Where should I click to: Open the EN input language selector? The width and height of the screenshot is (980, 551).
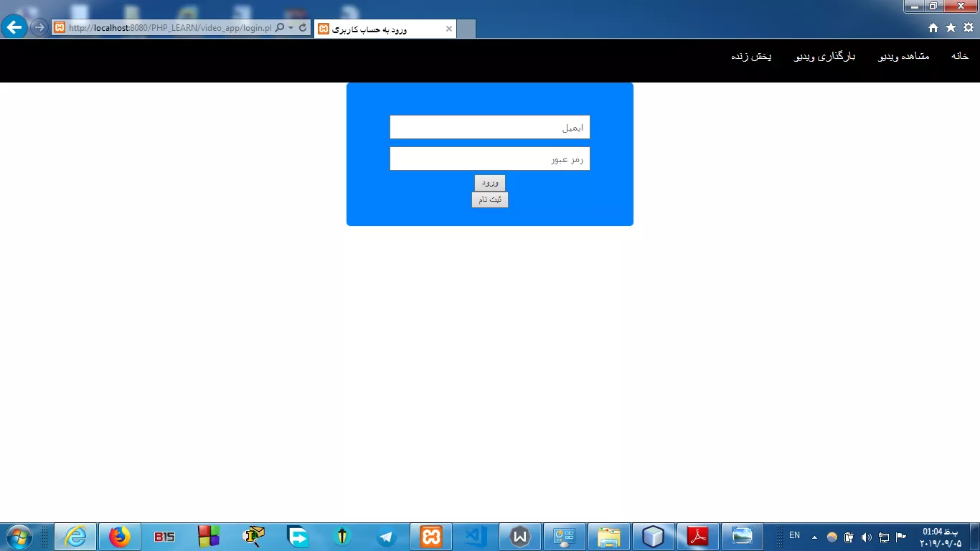click(794, 535)
